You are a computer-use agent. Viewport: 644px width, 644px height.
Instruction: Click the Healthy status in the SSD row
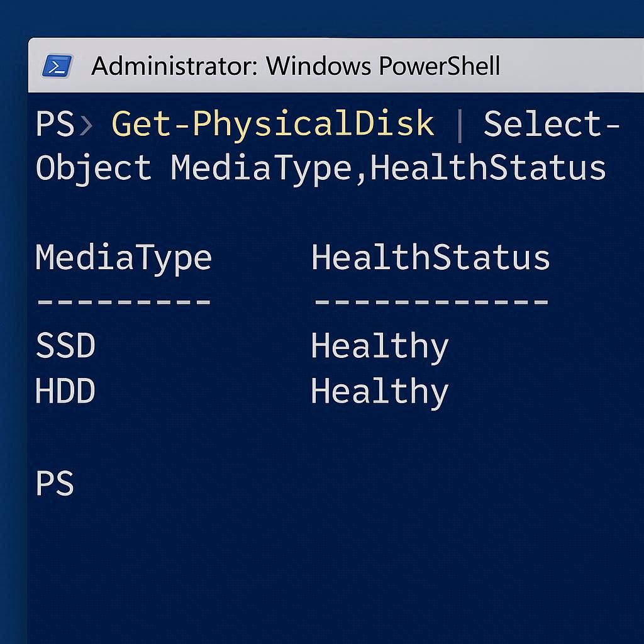[379, 347]
